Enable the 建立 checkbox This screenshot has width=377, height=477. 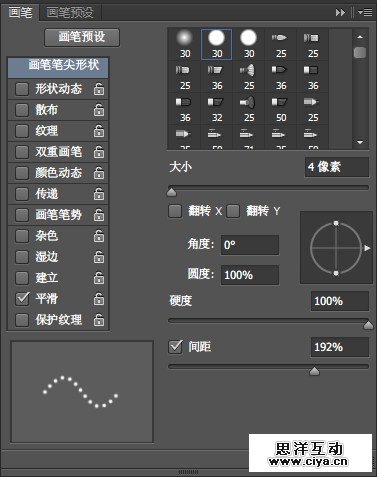coord(22,278)
